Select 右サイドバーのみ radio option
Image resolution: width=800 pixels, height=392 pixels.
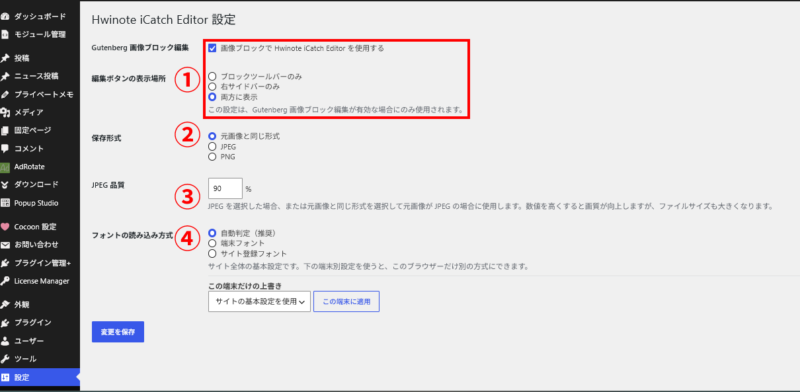pos(212,87)
